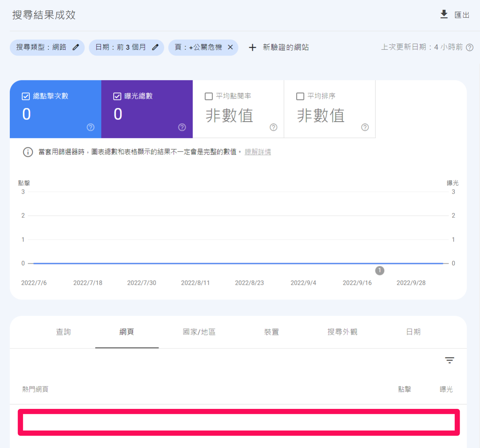The width and height of the screenshot is (480, 448).
Task: Remove the 頁 +公關危機 filter
Action: click(x=230, y=47)
